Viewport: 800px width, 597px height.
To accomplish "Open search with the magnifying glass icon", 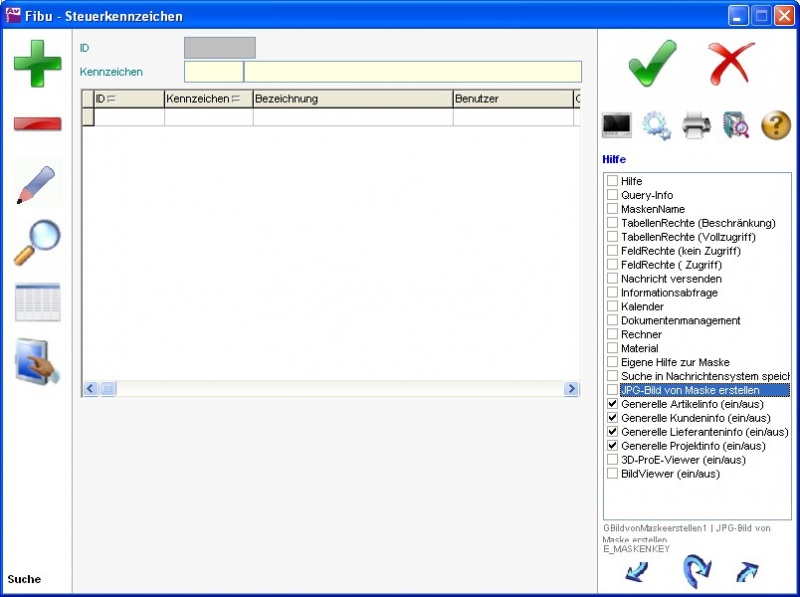I will point(37,242).
